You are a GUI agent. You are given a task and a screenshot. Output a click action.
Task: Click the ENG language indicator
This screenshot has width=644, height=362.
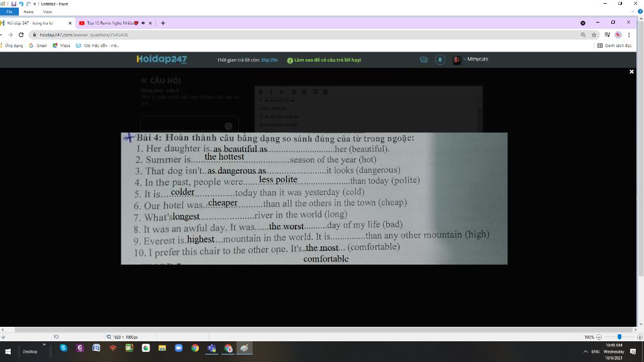(x=595, y=352)
